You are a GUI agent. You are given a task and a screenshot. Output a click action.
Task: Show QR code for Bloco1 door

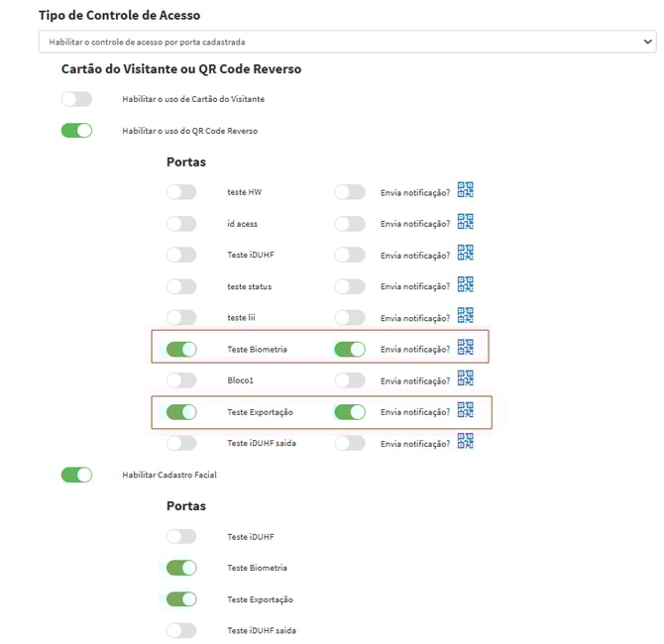tap(465, 379)
